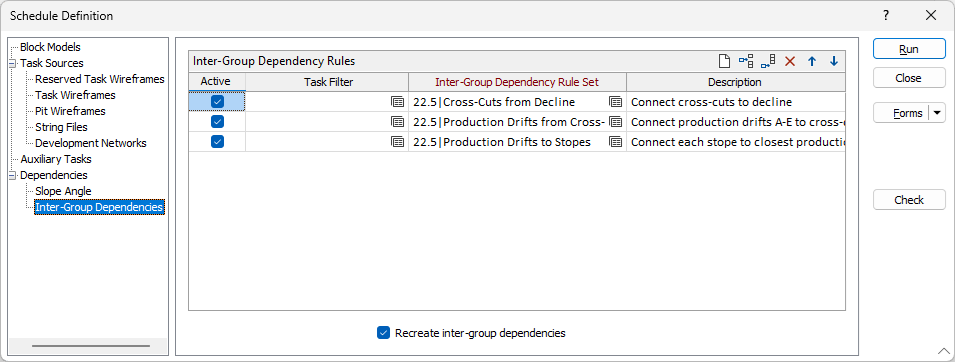
Task: Uncheck Active for the Cross-Cuts from Decline rule
Action: [x=217, y=102]
